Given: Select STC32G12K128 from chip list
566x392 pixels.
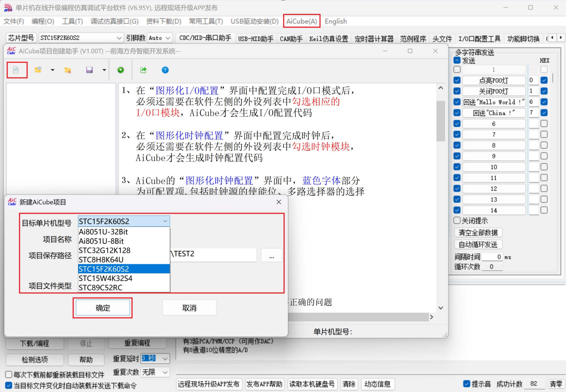Looking at the screenshot, I should (x=124, y=250).
